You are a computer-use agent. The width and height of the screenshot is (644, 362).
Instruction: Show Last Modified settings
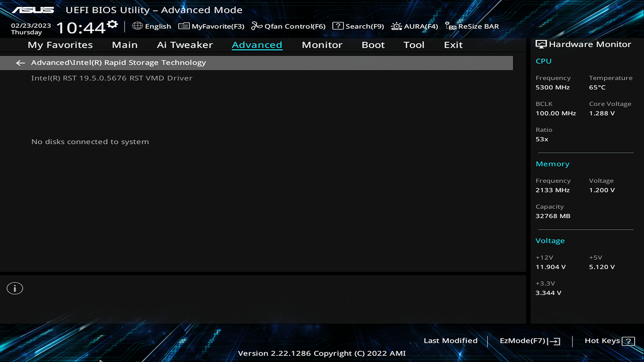click(x=450, y=341)
